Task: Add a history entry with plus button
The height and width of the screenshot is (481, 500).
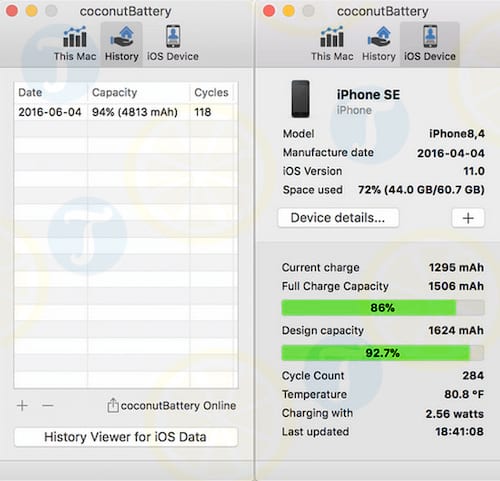Action: tap(22, 406)
